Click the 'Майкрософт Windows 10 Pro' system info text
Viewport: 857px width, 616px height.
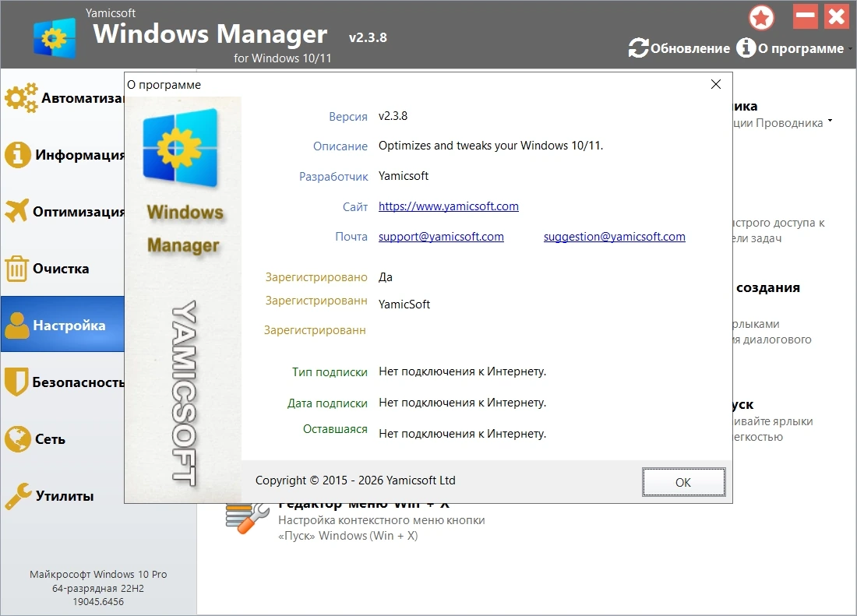tap(98, 574)
